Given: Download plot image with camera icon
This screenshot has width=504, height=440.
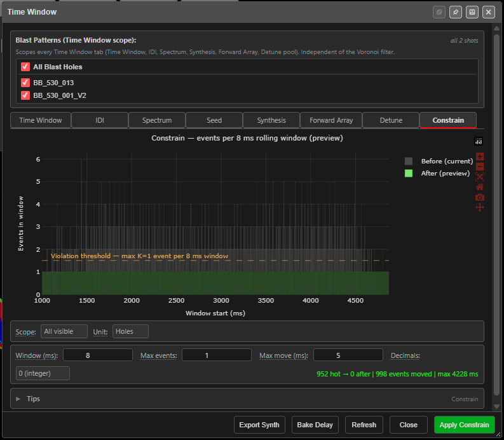Looking at the screenshot, I should (480, 197).
